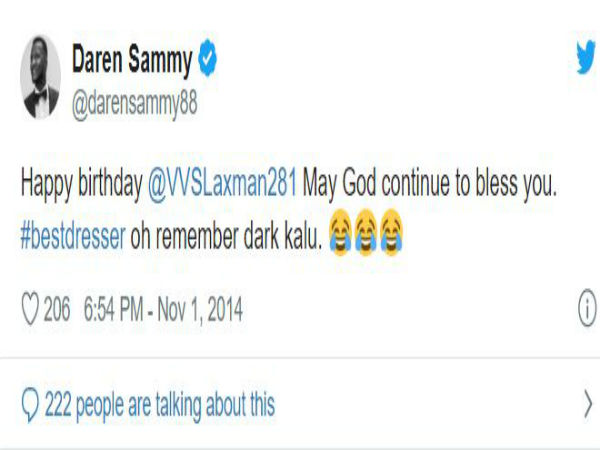This screenshot has height=450, width=600.
Task: Click the first laughing-tears emoji
Action: [340, 232]
